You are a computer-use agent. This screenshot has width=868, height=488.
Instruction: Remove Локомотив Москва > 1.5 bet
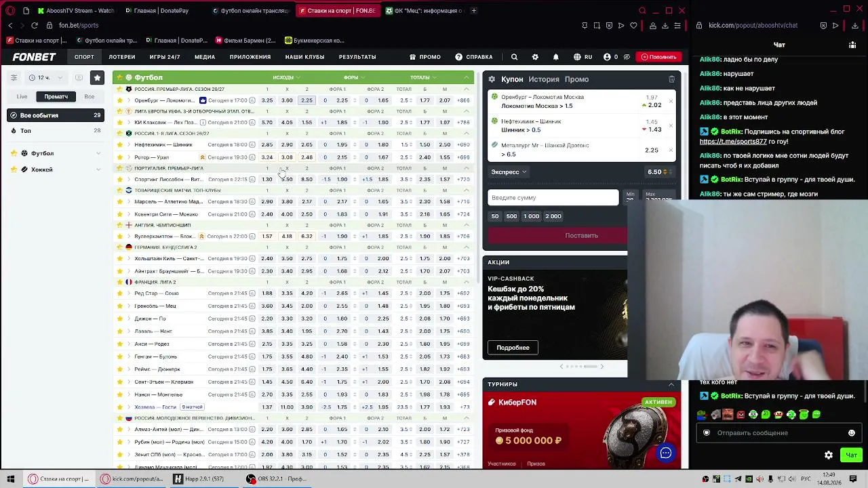[x=671, y=101]
